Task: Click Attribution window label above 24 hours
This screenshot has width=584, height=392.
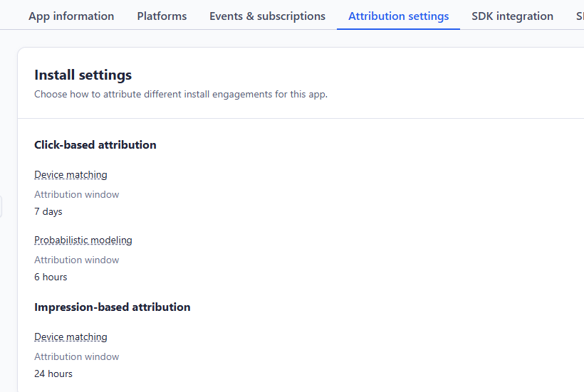Action: tap(77, 356)
